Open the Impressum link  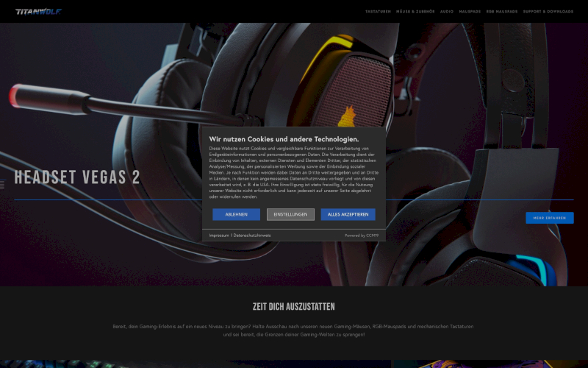[x=218, y=236]
